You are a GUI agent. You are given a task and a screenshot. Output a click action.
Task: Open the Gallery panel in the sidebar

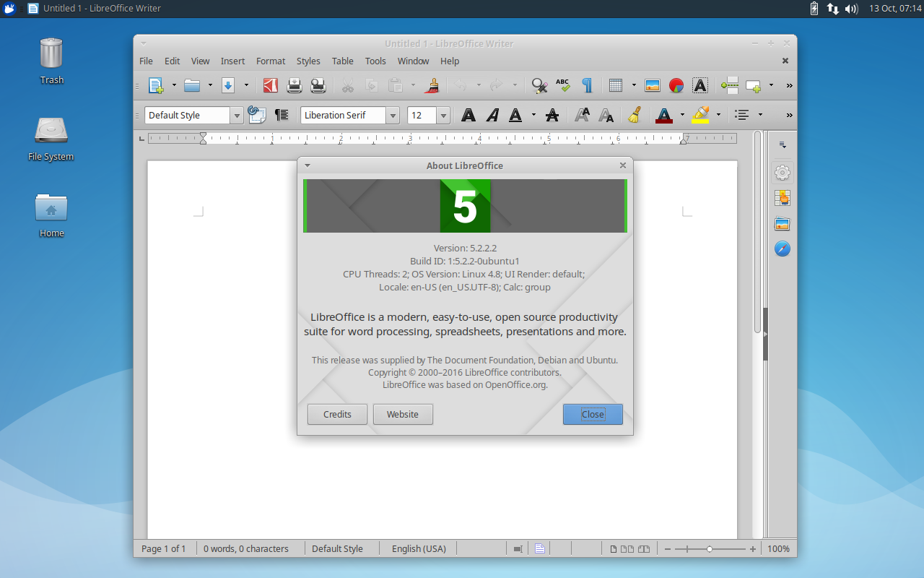pos(783,223)
